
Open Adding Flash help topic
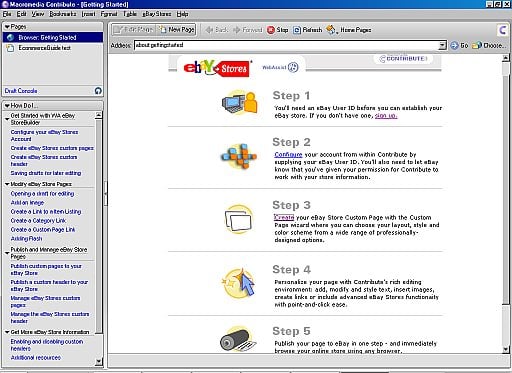(26, 239)
